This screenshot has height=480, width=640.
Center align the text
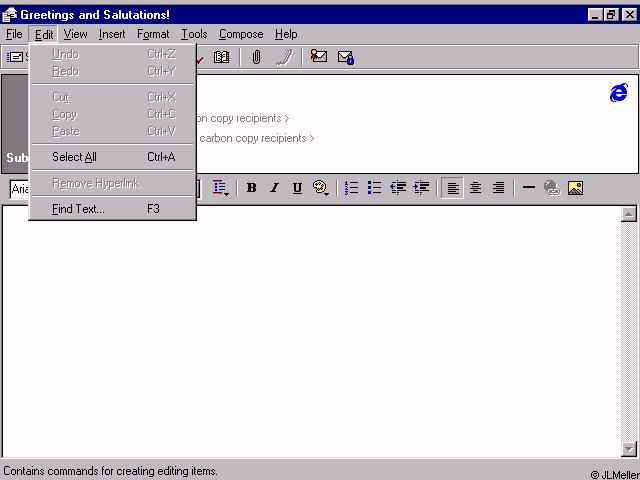coord(475,188)
